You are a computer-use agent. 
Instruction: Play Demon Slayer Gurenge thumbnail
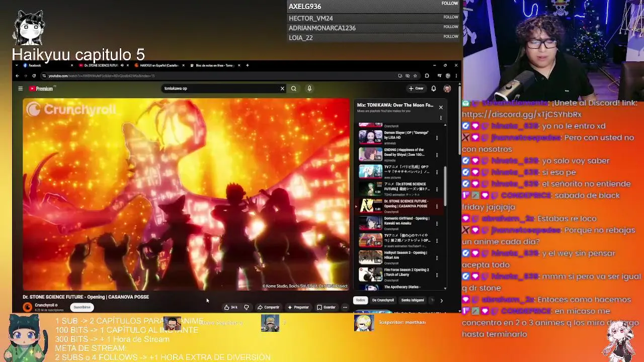click(370, 137)
